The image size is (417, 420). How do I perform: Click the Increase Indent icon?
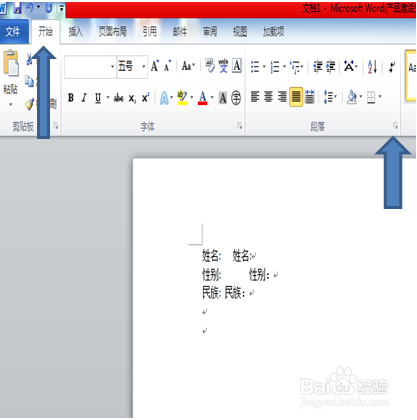[331, 67]
